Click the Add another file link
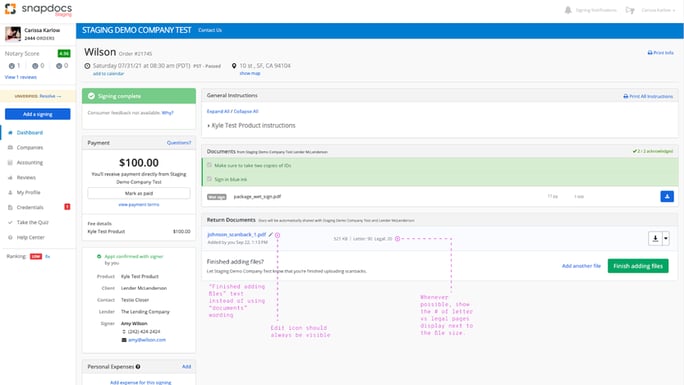The image size is (684, 385). click(x=581, y=266)
